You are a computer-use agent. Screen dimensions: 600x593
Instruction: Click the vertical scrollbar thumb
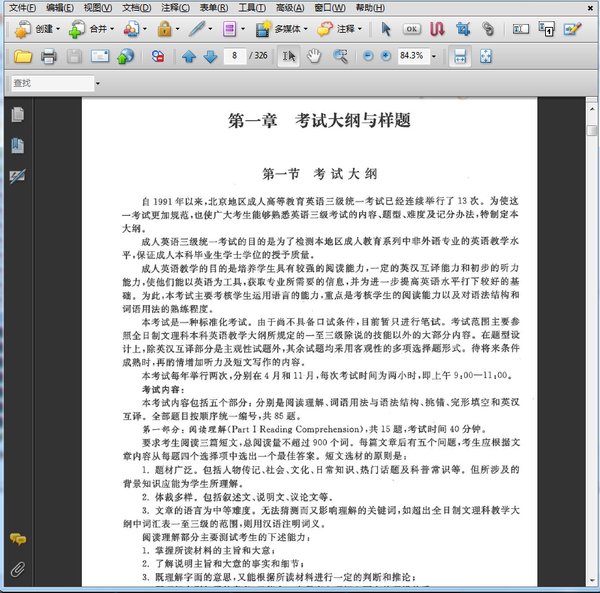pos(592,130)
